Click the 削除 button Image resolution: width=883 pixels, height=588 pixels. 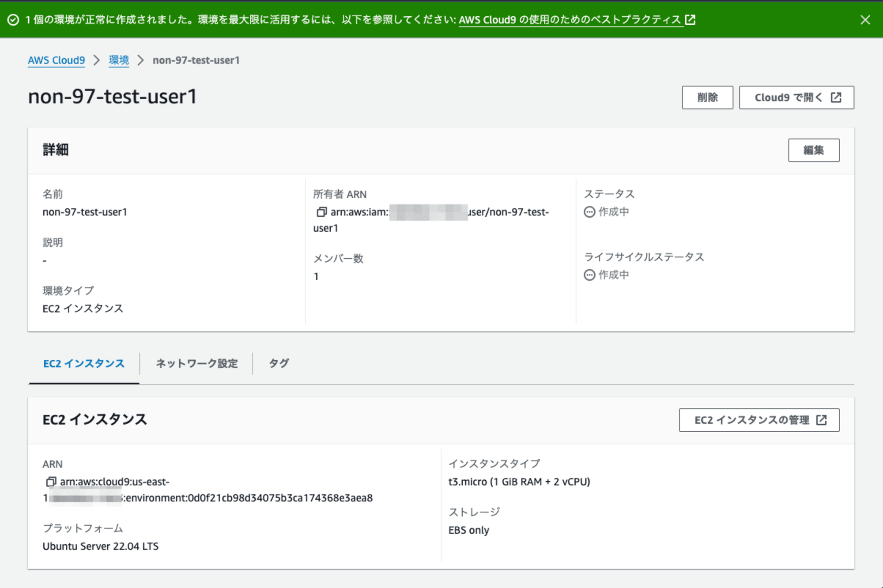(707, 98)
